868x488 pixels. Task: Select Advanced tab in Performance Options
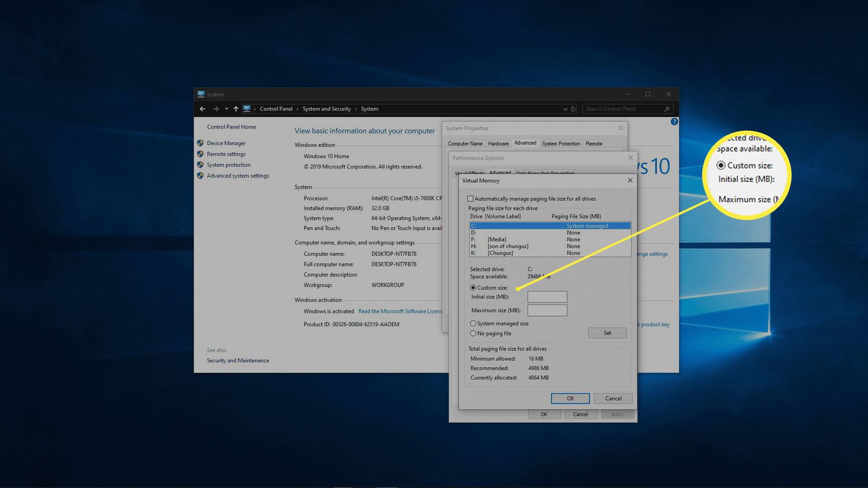[x=500, y=172]
